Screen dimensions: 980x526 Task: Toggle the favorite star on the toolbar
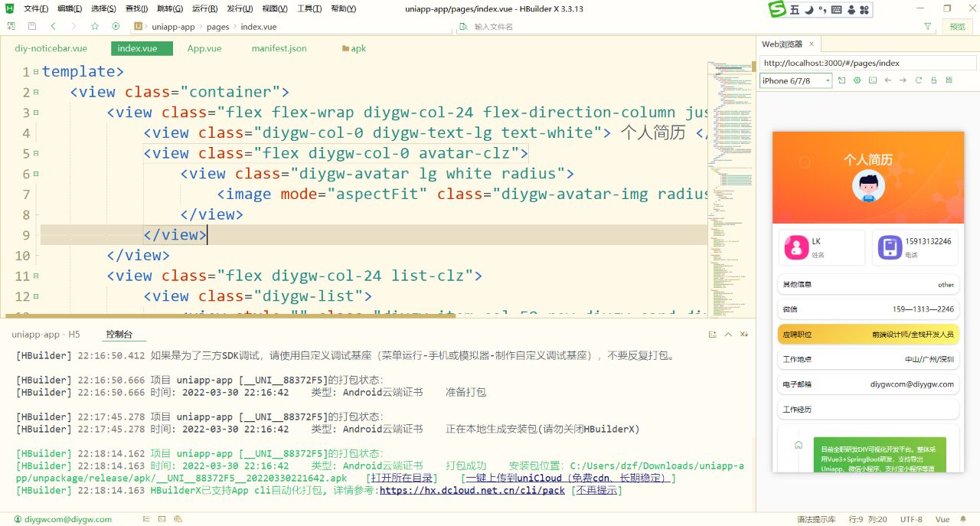[95, 25]
